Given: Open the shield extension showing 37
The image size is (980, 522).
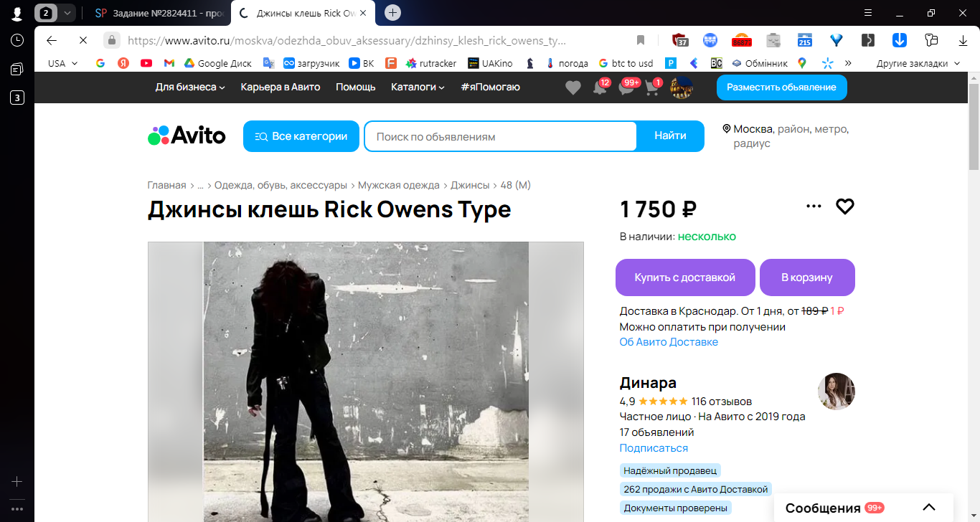Looking at the screenshot, I should [680, 40].
